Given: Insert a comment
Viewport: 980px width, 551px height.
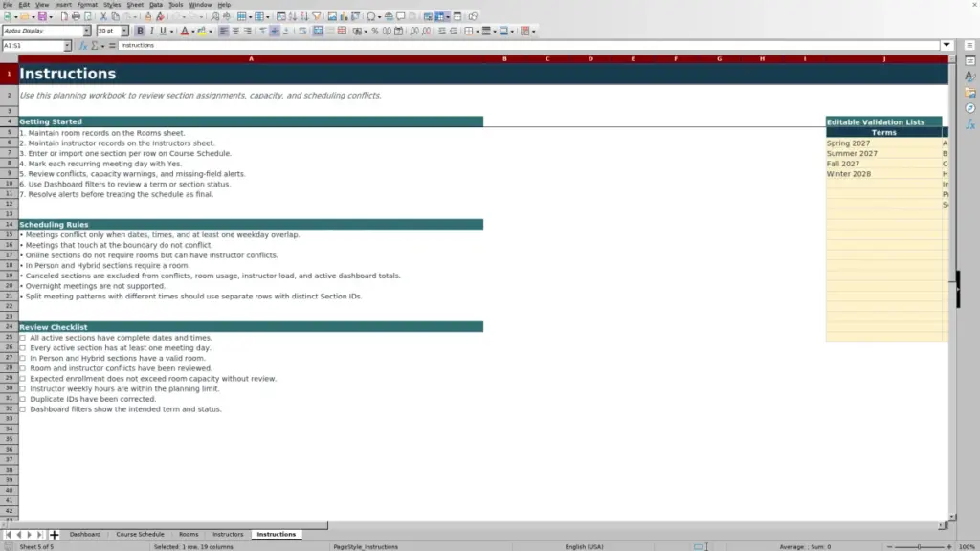Looking at the screenshot, I should pos(401,17).
